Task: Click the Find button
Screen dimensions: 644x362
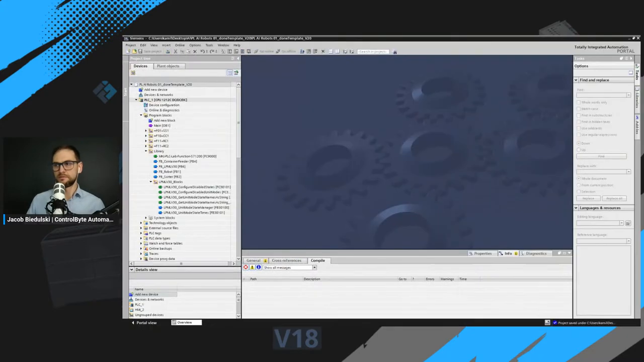Action: click(601, 156)
